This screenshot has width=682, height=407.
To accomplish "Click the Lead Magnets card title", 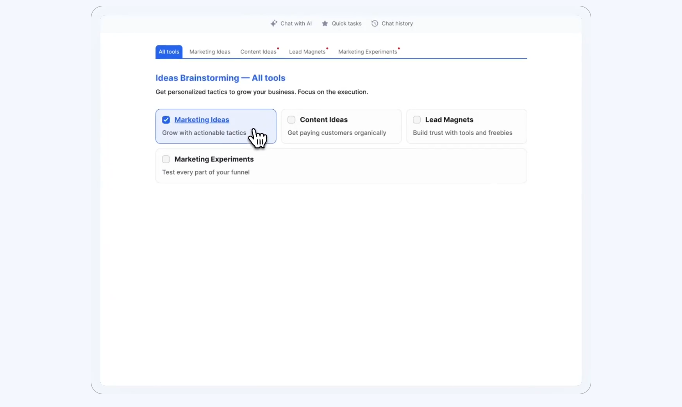I will 449,120.
